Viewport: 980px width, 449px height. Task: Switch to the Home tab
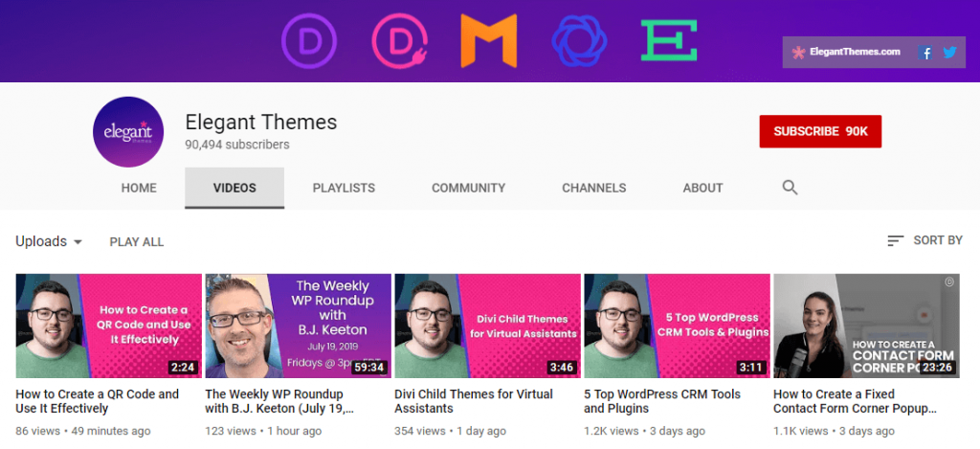pos(139,188)
